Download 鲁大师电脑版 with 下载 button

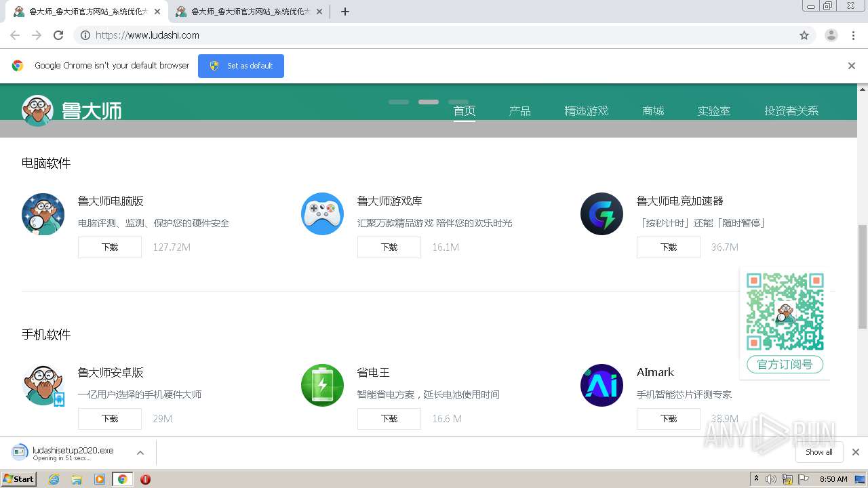coord(110,247)
